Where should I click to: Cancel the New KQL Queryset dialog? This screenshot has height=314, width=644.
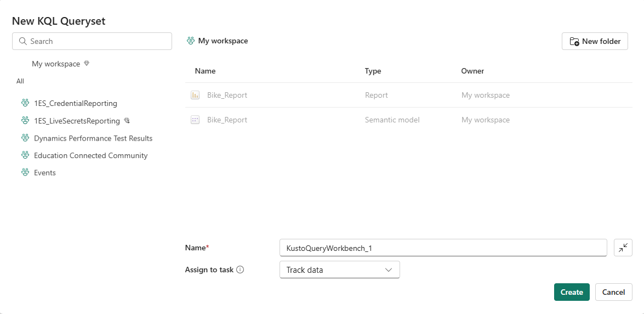pos(613,292)
